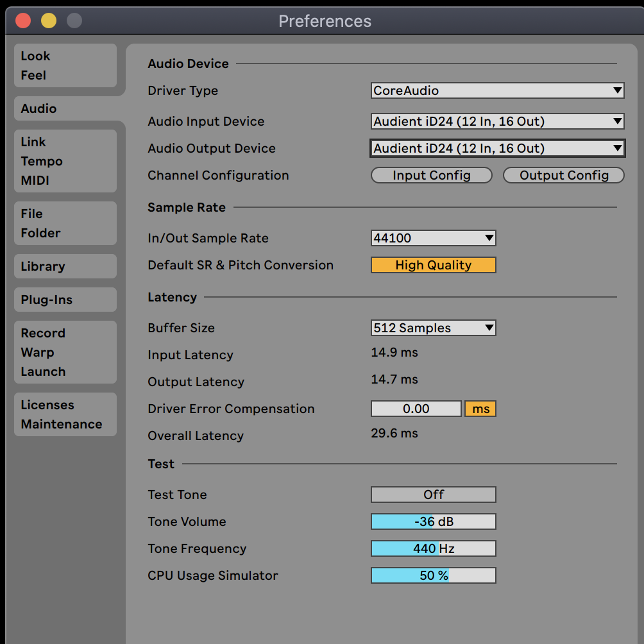Toggle the Test Tone Off button

(434, 495)
